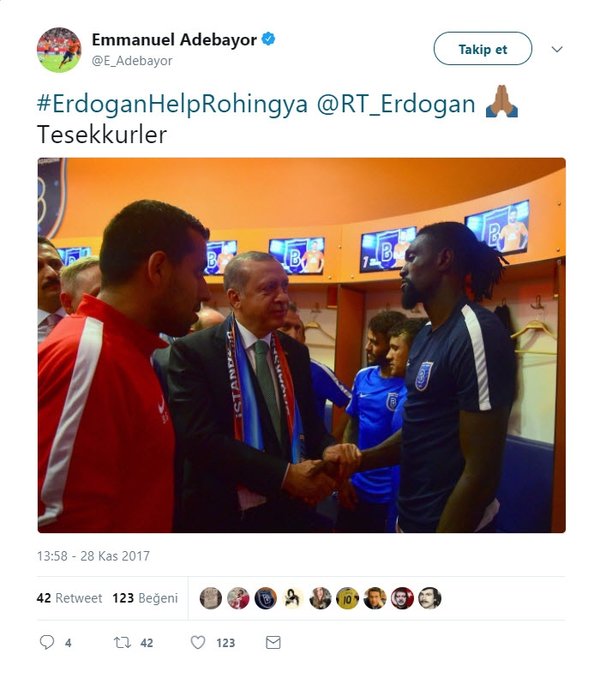
Task: Open the #ErdoganHelpRohingya hashtag link
Action: click(x=172, y=104)
